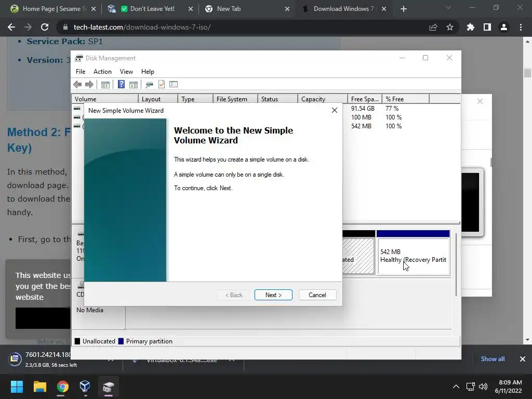The height and width of the screenshot is (399, 532).
Task: Close the Chrome downloads bar
Action: 523,359
